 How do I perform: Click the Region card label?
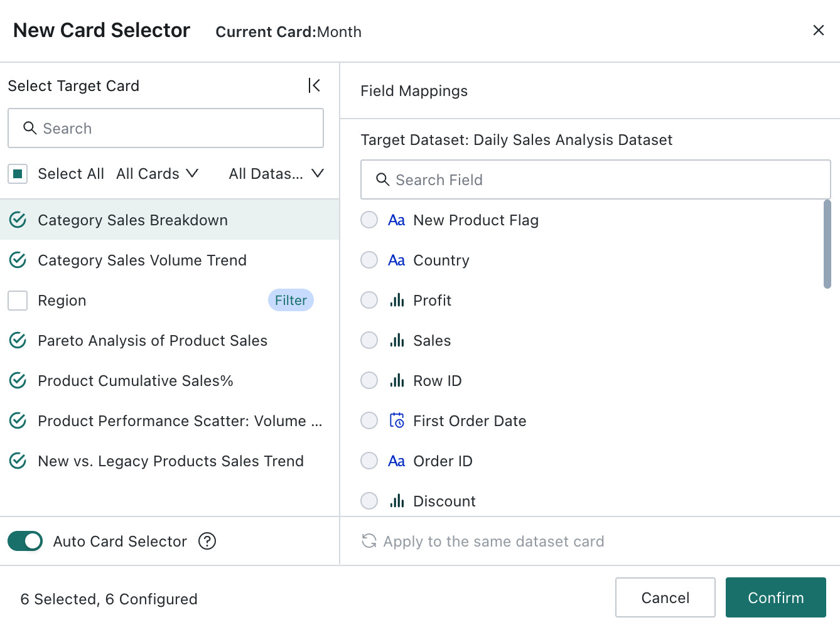pos(62,301)
